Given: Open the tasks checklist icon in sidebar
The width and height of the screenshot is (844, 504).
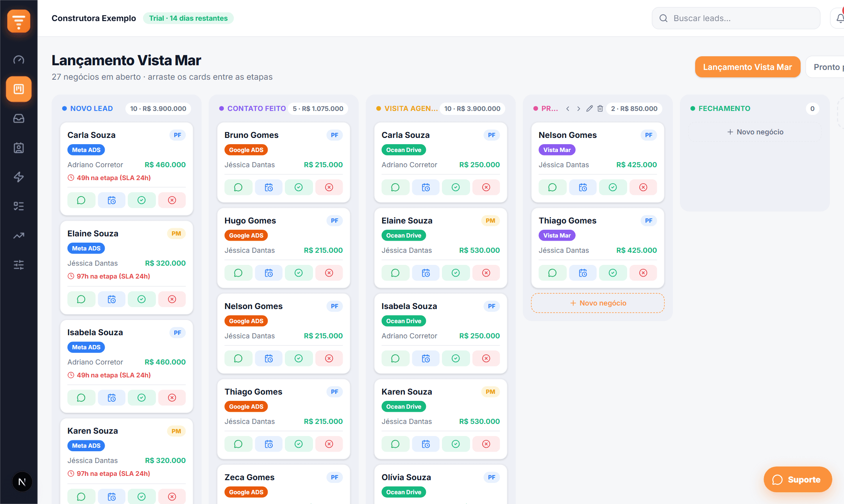Looking at the screenshot, I should tap(19, 206).
